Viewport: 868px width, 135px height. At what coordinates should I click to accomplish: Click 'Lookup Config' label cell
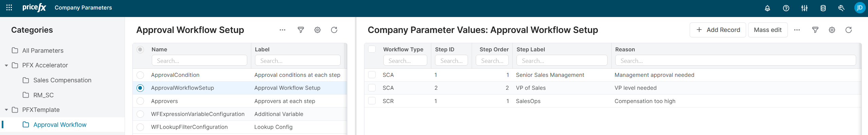coord(273,127)
